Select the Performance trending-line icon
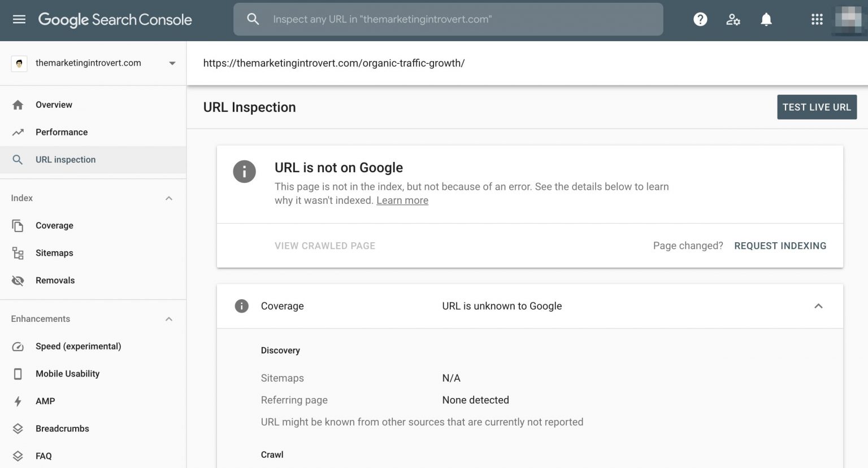Image resolution: width=868 pixels, height=468 pixels. (x=18, y=132)
